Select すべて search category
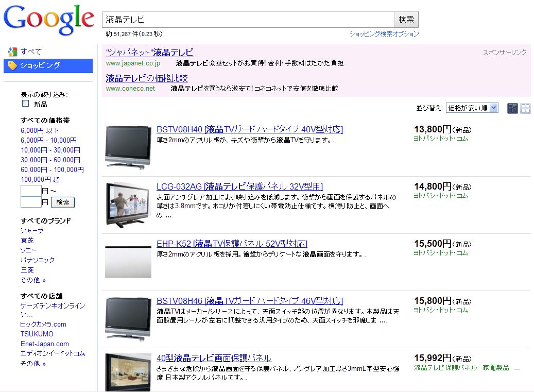This screenshot has height=392, width=534. 31,52
